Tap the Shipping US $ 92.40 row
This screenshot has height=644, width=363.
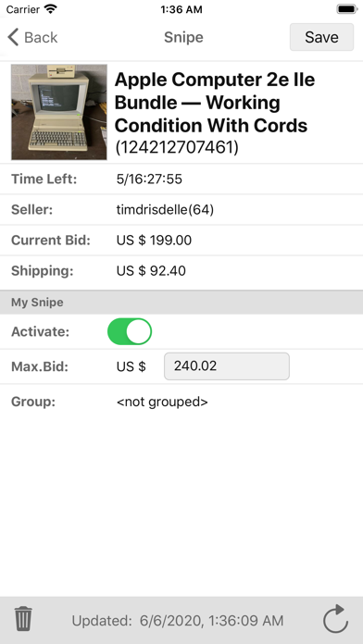[181, 271]
